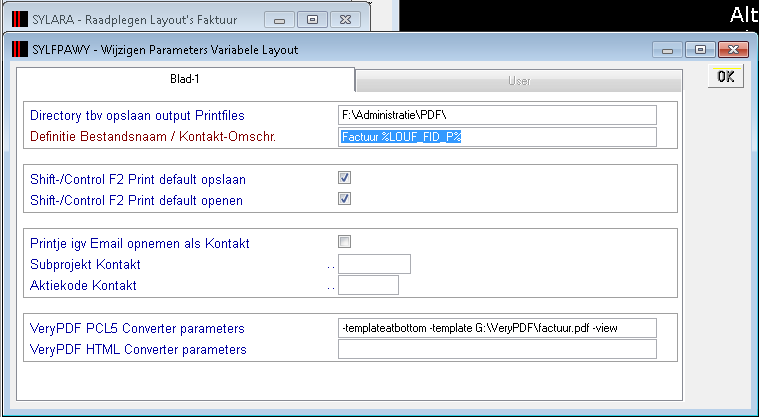Focus the Aktiekode Kontakt input field

point(368,285)
